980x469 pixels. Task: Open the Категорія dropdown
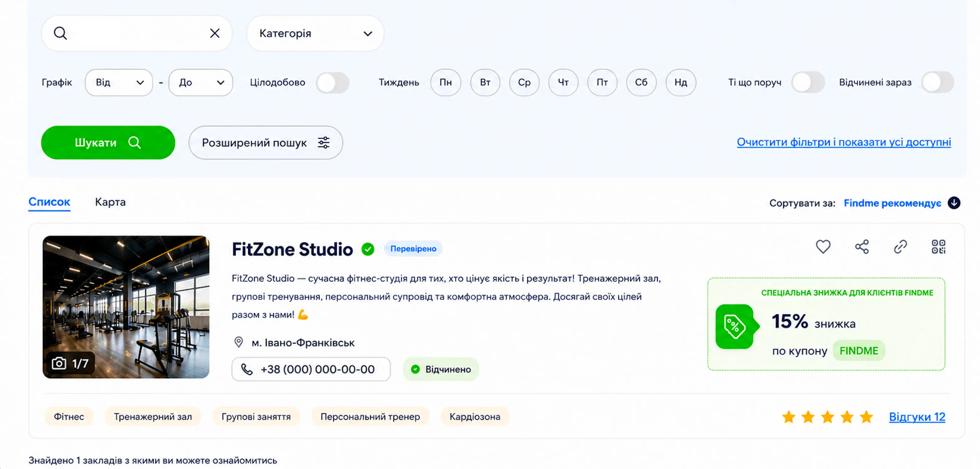[x=315, y=33]
